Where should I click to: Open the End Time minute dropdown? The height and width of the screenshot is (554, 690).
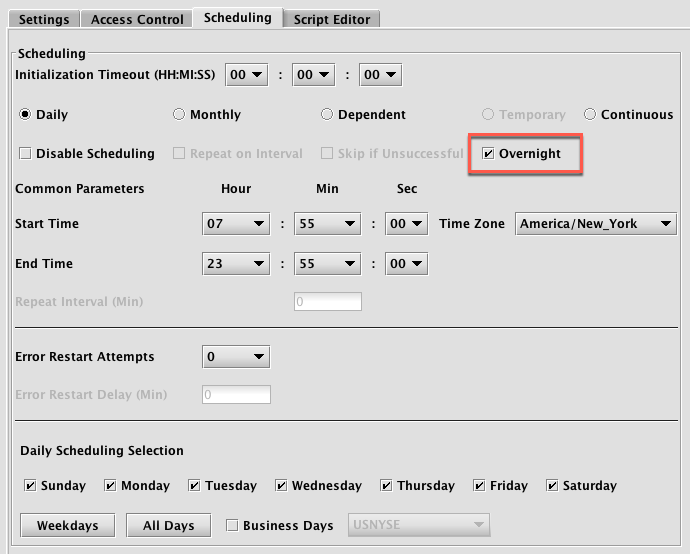click(327, 264)
